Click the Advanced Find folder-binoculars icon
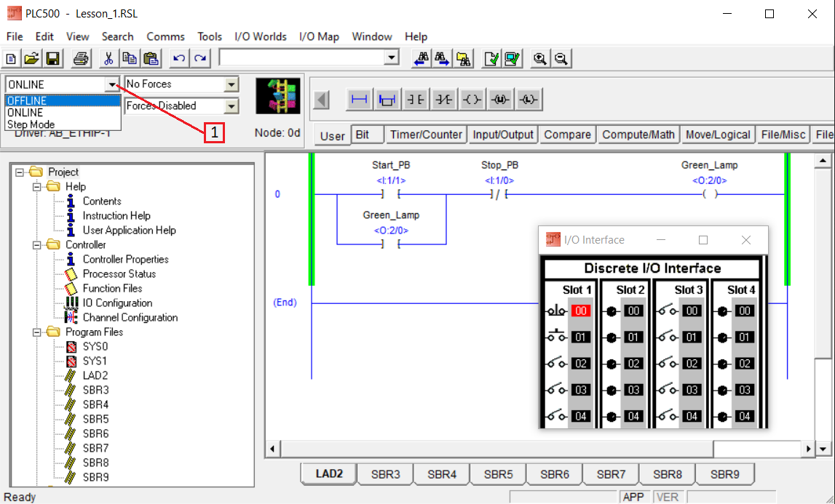The image size is (835, 504). (463, 58)
